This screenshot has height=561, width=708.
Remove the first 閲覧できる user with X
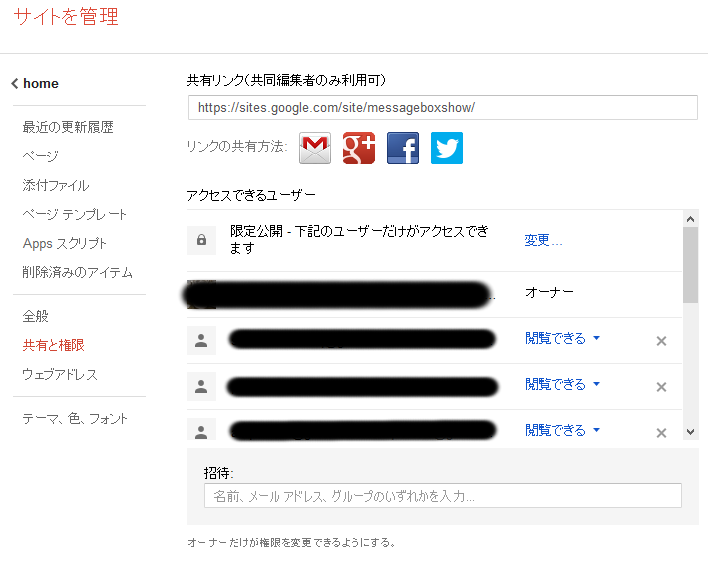coord(661,341)
